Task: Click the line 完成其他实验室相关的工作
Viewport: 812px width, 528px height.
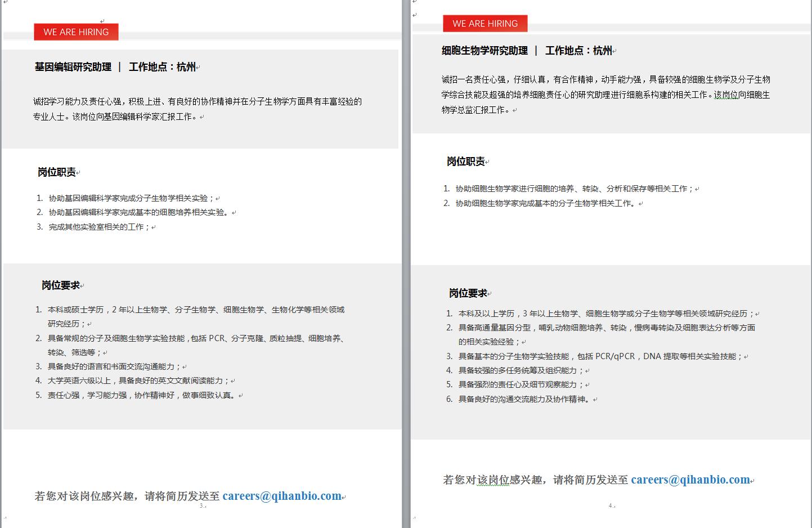Action: [99, 227]
